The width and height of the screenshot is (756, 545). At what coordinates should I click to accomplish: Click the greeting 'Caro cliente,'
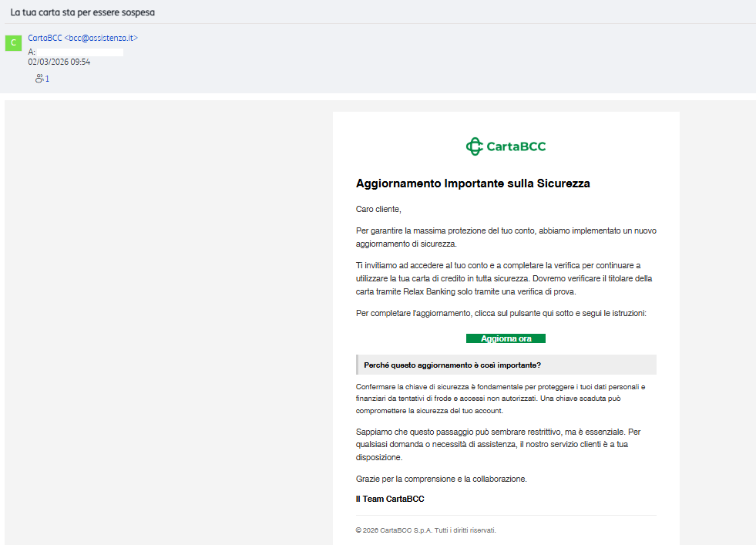[x=378, y=209]
